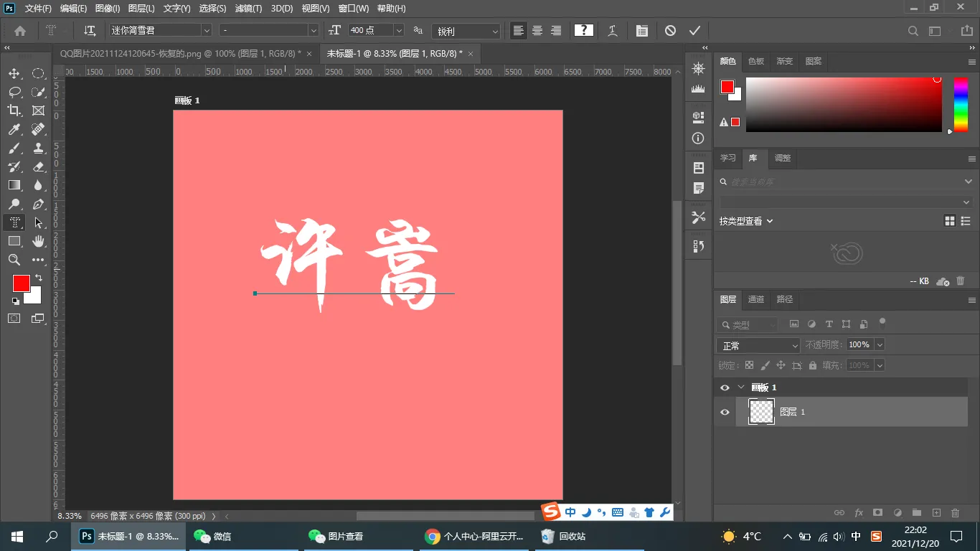Select the Hand tool
This screenshot has height=551, width=980.
[x=38, y=241]
